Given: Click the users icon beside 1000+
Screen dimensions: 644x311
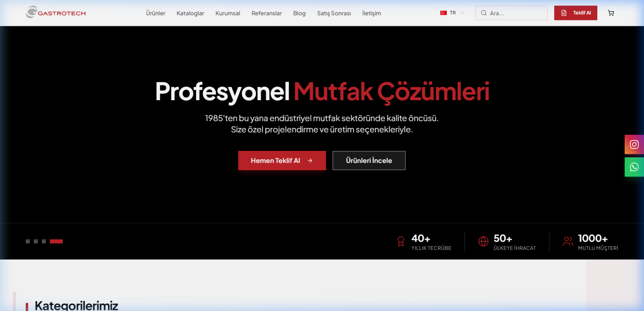Looking at the screenshot, I should point(568,241).
